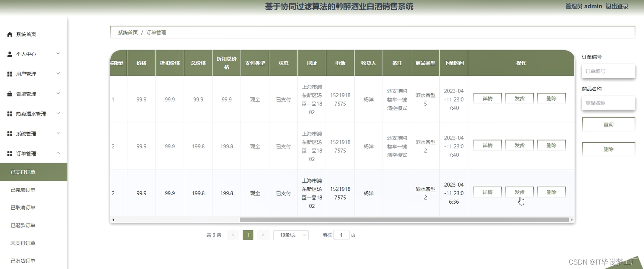This screenshot has height=269, width=644.
Task: Click the page jump number input
Action: coord(341,235)
